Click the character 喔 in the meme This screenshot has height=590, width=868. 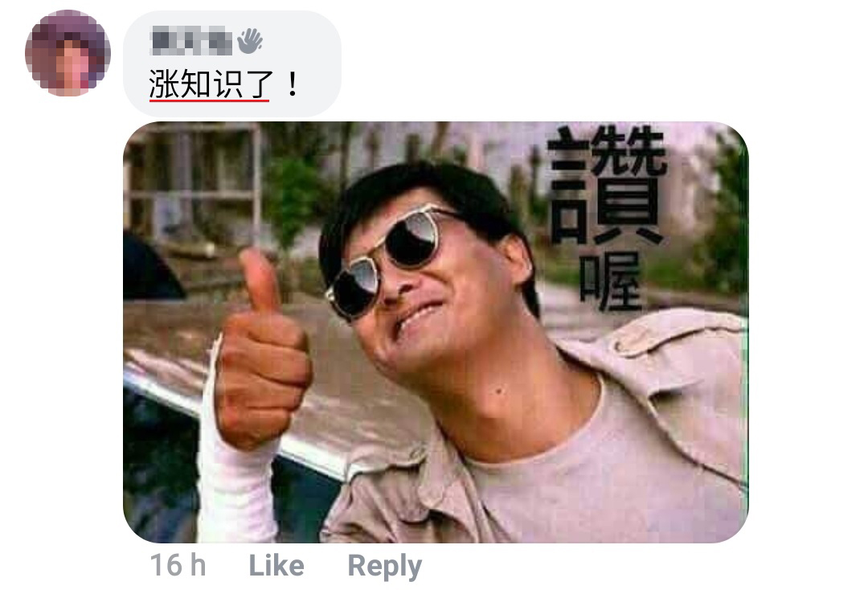(611, 281)
